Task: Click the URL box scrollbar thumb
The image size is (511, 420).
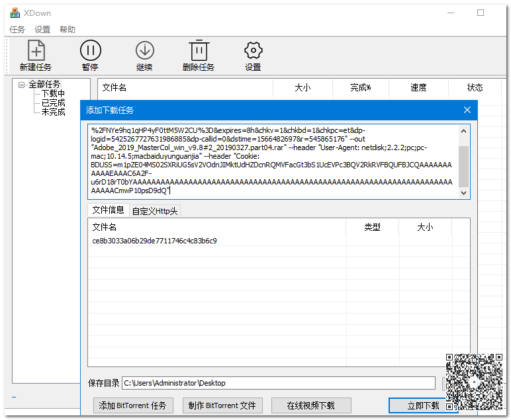Action: [x=464, y=167]
